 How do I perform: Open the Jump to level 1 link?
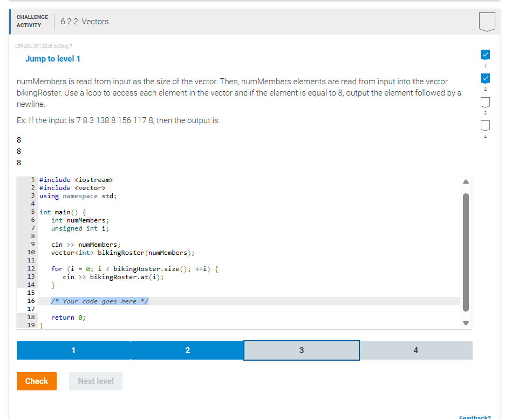[x=52, y=58]
